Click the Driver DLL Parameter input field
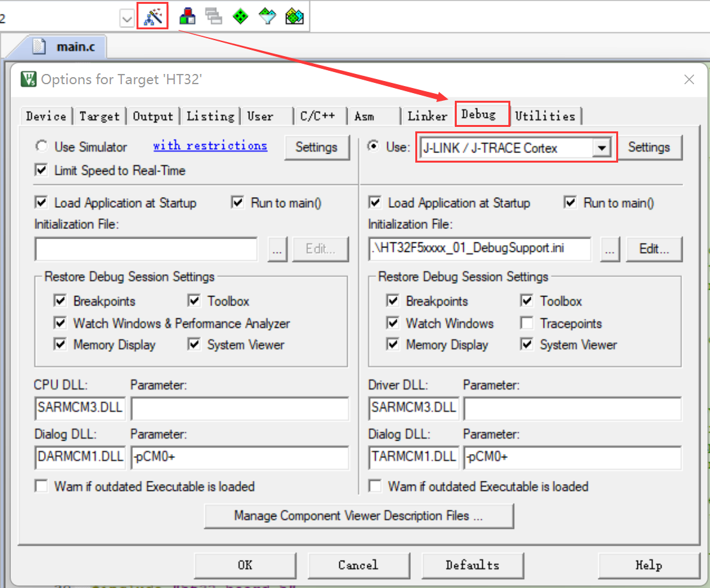Image resolution: width=710 pixels, height=588 pixels. click(572, 408)
